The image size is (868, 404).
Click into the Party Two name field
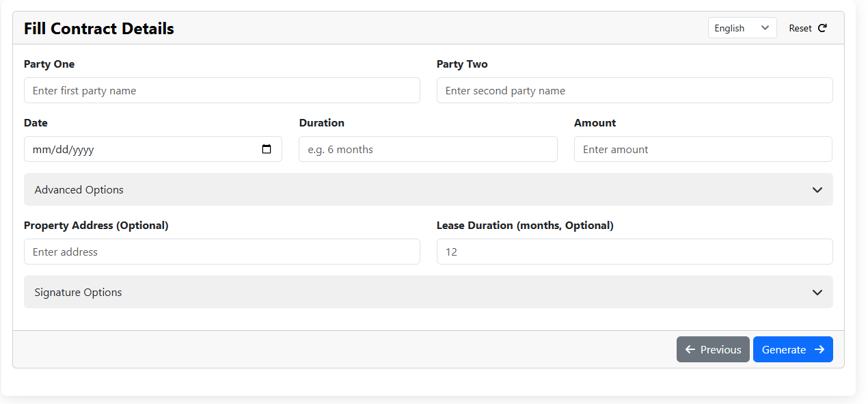(x=634, y=90)
